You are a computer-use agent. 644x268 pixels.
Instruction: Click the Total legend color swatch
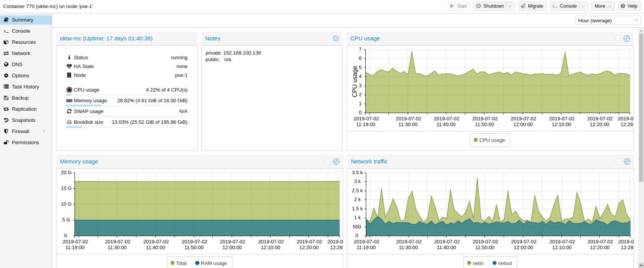point(173,263)
